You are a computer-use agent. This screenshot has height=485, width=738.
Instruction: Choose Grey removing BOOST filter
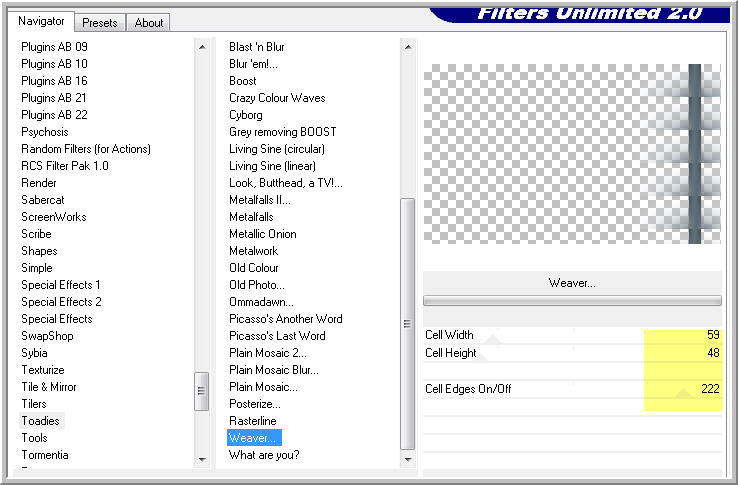(x=283, y=132)
